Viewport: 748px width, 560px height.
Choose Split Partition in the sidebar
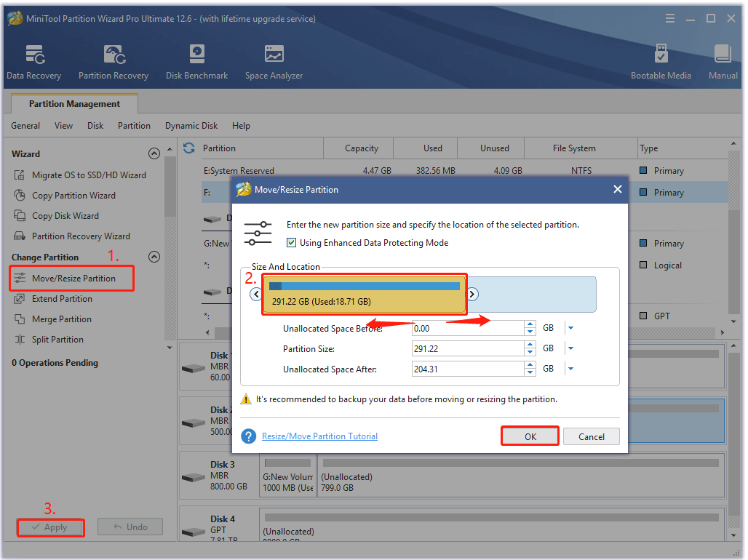coord(49,340)
